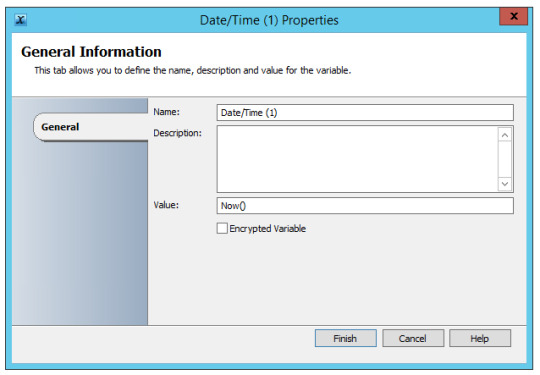Click the Cancel button
Screen dimensions: 540x375
point(413,338)
